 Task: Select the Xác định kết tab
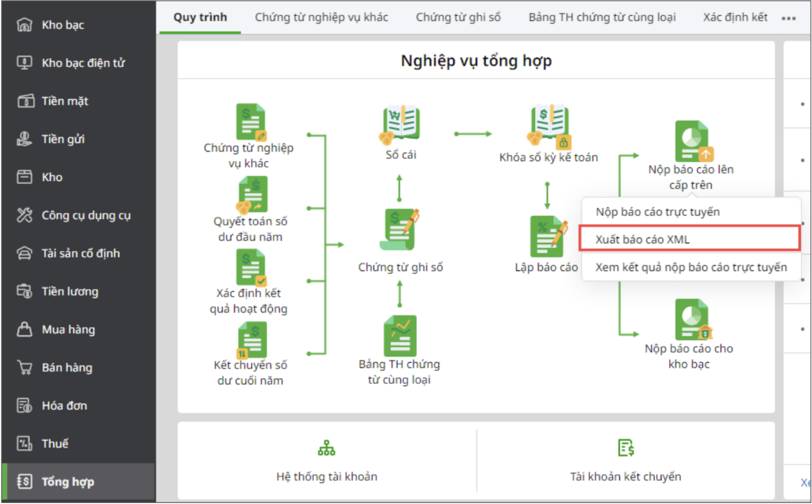(x=735, y=17)
